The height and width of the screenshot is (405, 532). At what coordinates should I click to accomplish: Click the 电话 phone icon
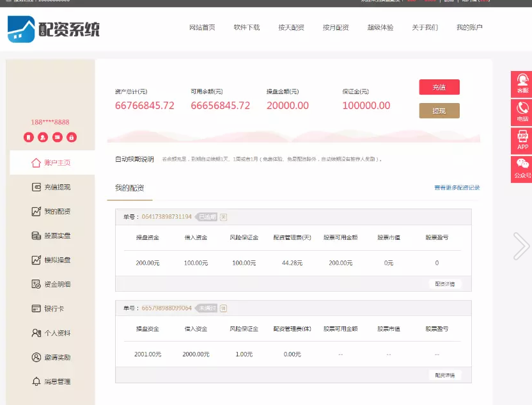tap(522, 111)
